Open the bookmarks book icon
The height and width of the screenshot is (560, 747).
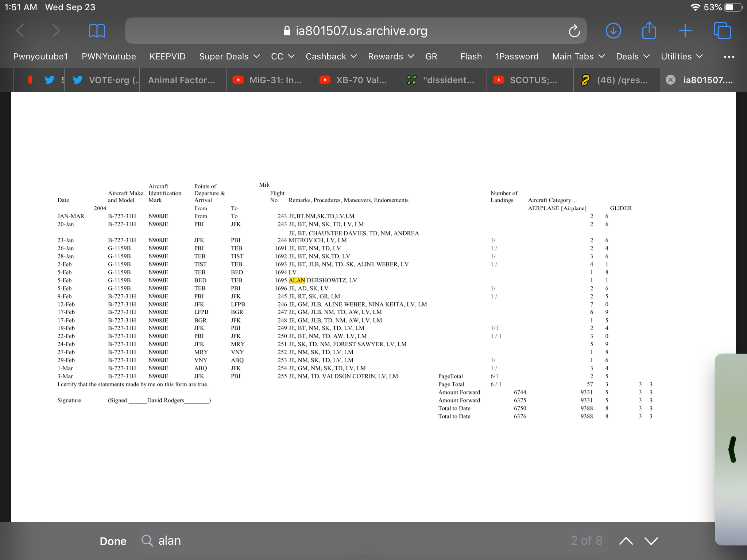click(x=97, y=31)
